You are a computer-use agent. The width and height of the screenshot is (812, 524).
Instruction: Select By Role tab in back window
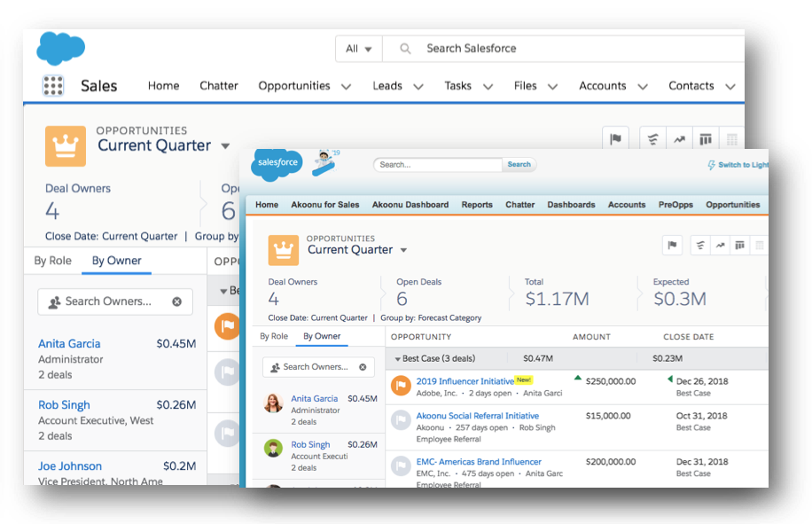pyautogui.click(x=53, y=261)
